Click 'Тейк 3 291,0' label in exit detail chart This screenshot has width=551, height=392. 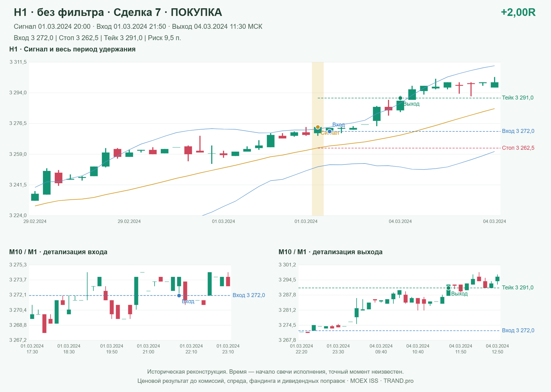(518, 288)
